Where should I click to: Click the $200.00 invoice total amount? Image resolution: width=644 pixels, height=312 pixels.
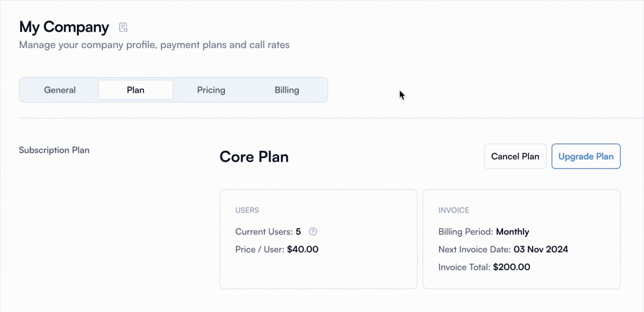coord(511,267)
